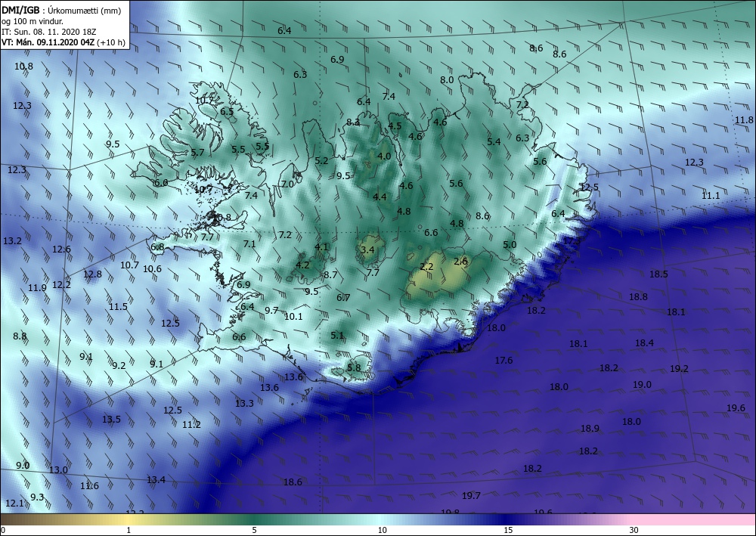Click the '13.4' value on the map

pos(156,479)
